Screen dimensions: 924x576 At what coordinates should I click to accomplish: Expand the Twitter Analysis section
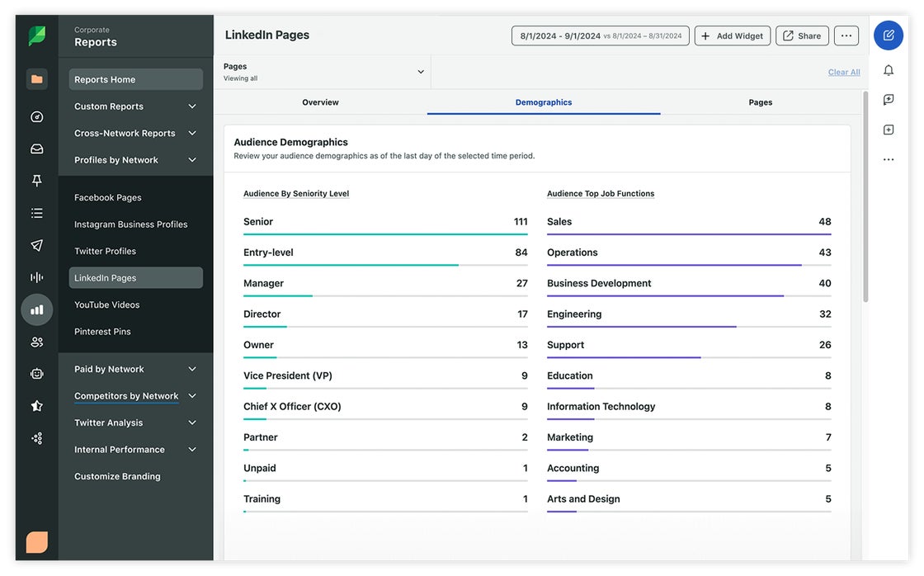[135, 423]
